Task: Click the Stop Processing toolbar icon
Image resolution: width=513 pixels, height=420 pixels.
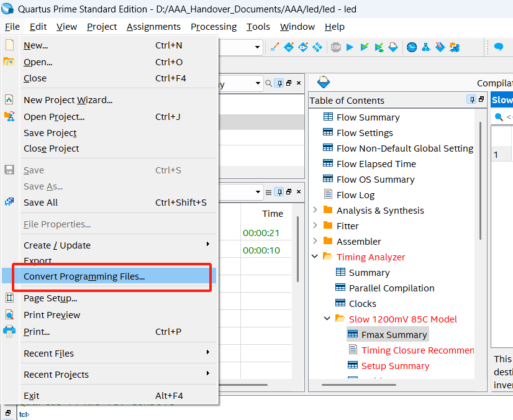Action: 335,47
